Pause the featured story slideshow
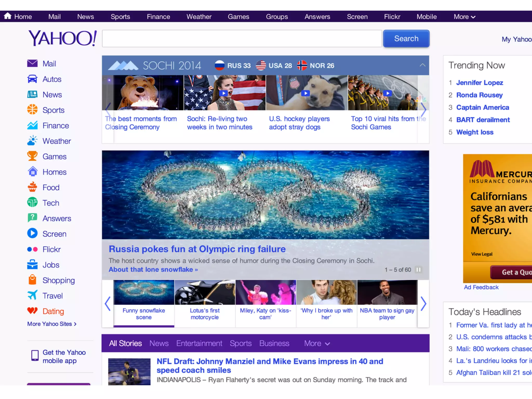Screen dimensions: 532x399 418,270
